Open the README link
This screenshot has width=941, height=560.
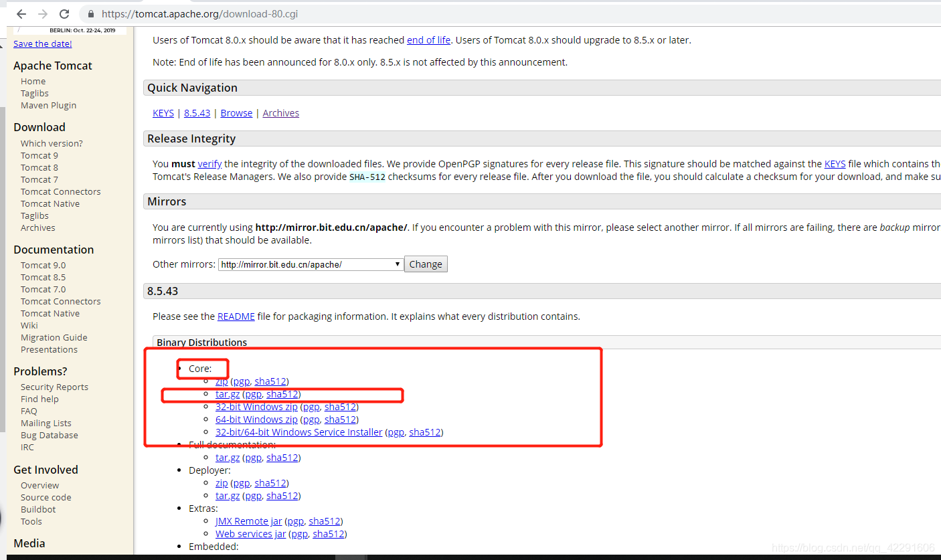236,316
